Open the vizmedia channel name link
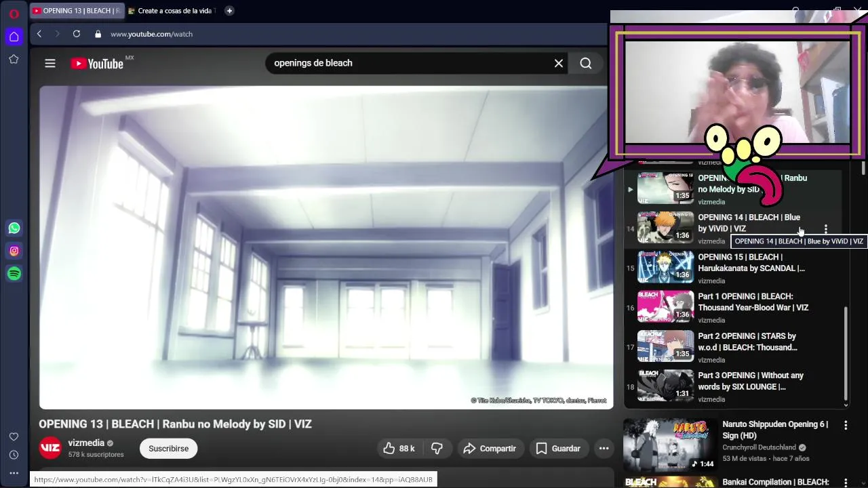868x488 pixels. (x=86, y=443)
